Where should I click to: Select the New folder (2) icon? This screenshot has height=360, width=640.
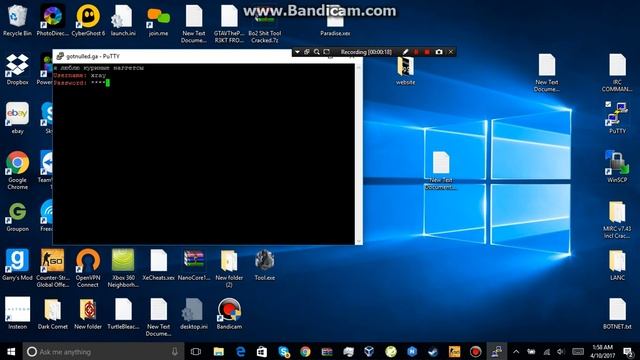[229, 268]
